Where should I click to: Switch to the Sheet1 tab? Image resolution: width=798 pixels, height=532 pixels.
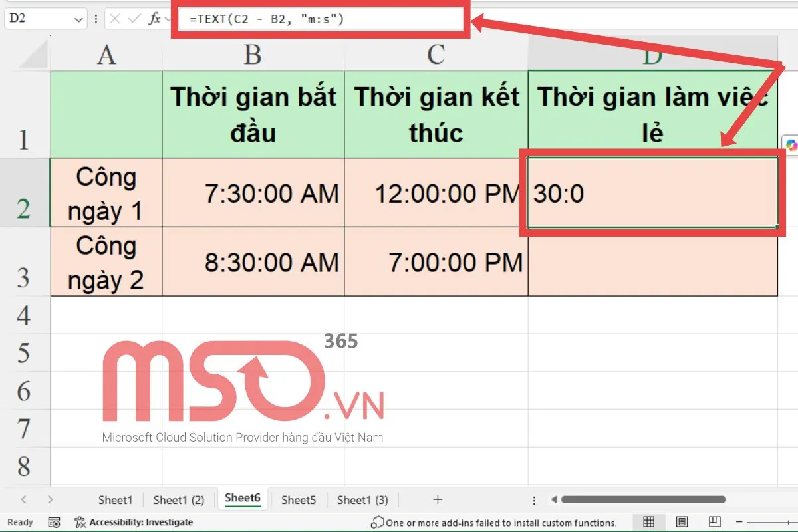coord(114,499)
